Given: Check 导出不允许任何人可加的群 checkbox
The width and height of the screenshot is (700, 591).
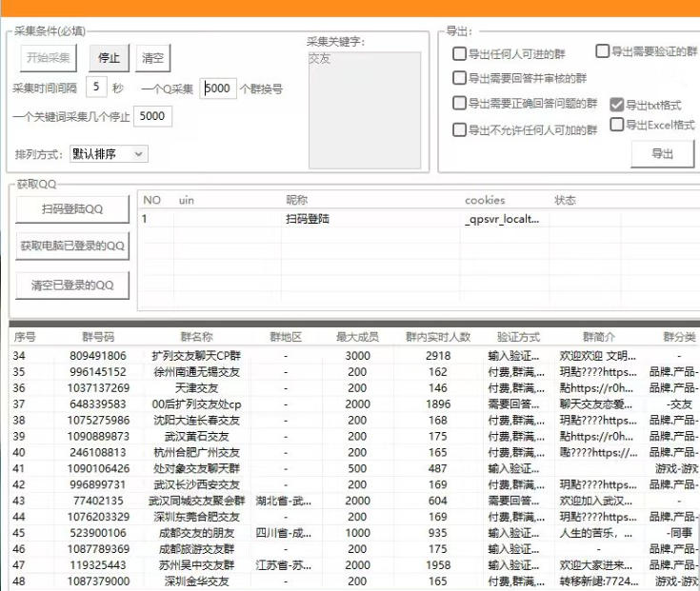Looking at the screenshot, I should 459,129.
